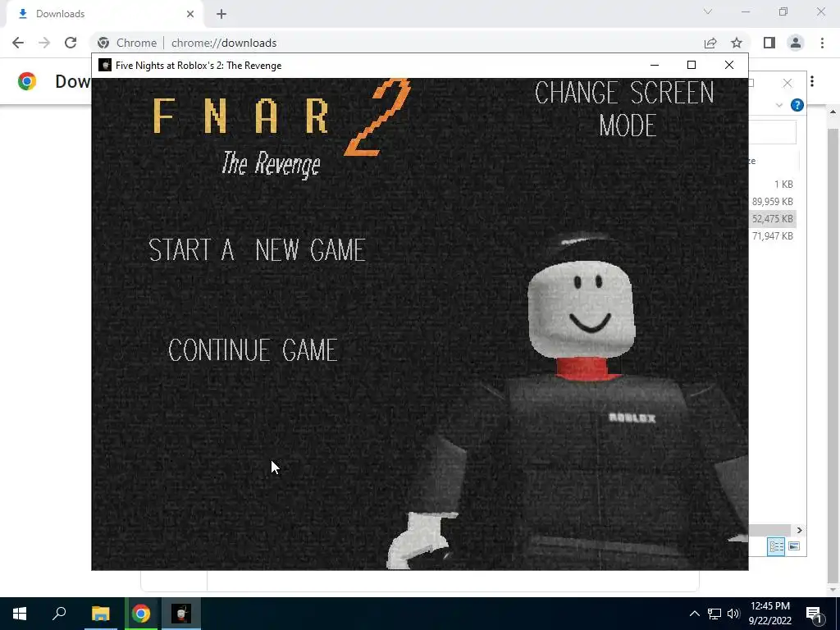
Task: Start a new game in FNAR 2
Action: [x=257, y=250]
